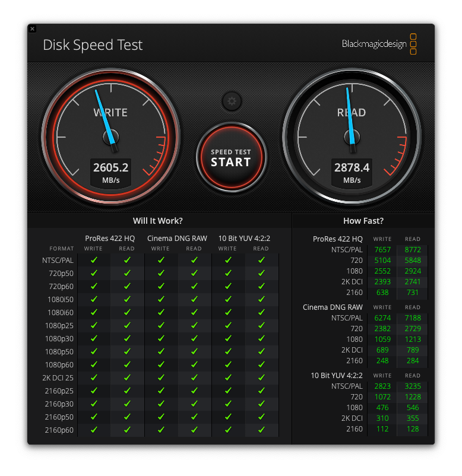Image resolution: width=462 pixels, height=476 pixels.
Task: Click the 2K DCI 25 Cinema DNG read checkmark
Action: (x=194, y=377)
